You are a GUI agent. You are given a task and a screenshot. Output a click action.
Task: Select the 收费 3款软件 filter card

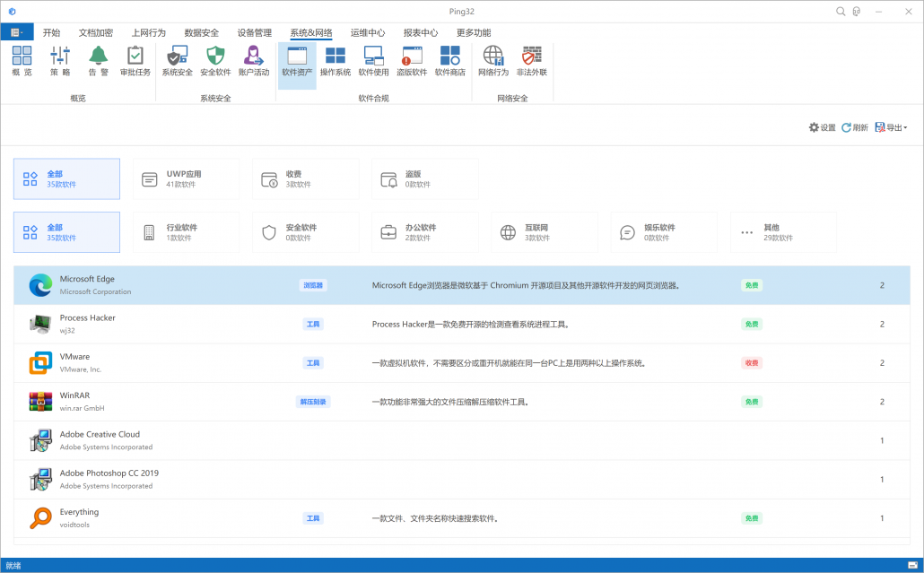(x=306, y=179)
